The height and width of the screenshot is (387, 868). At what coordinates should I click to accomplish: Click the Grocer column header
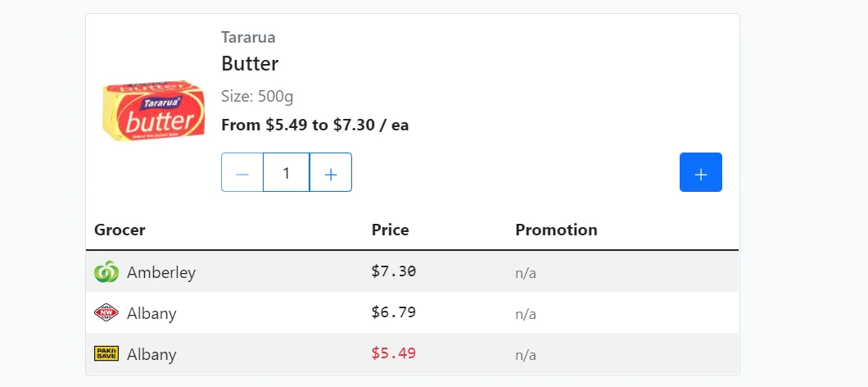click(x=120, y=230)
